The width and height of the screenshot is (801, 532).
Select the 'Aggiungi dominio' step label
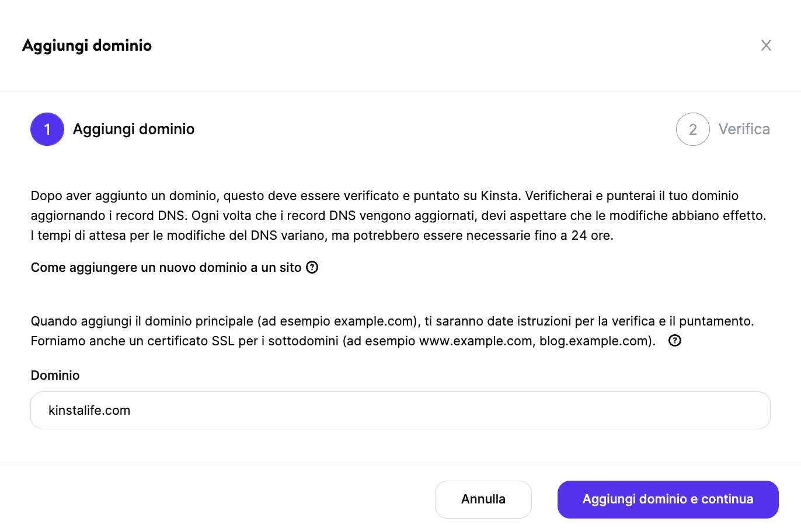[133, 129]
